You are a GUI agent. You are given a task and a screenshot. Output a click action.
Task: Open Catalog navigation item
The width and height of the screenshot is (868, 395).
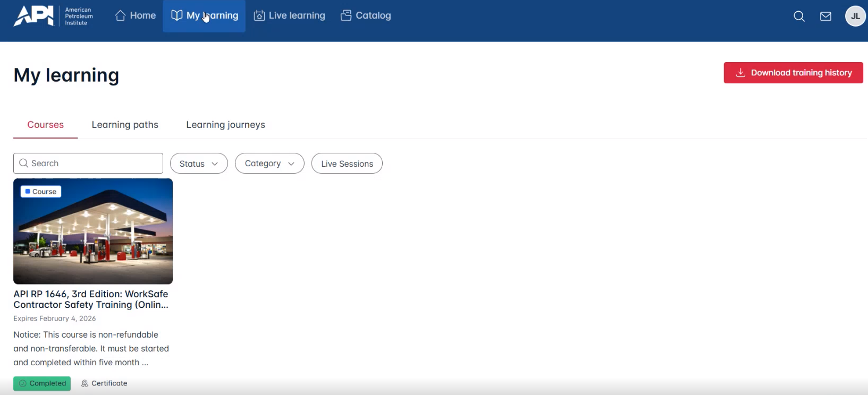tap(366, 16)
